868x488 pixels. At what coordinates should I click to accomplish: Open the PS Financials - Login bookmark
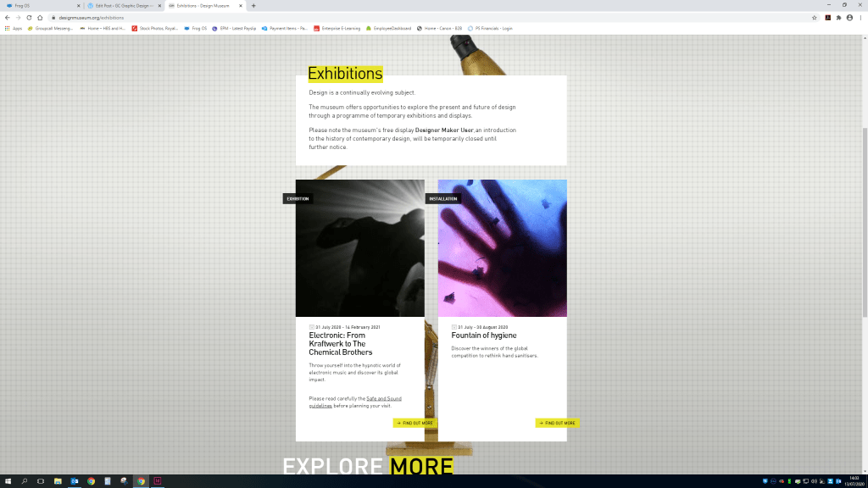click(x=490, y=28)
